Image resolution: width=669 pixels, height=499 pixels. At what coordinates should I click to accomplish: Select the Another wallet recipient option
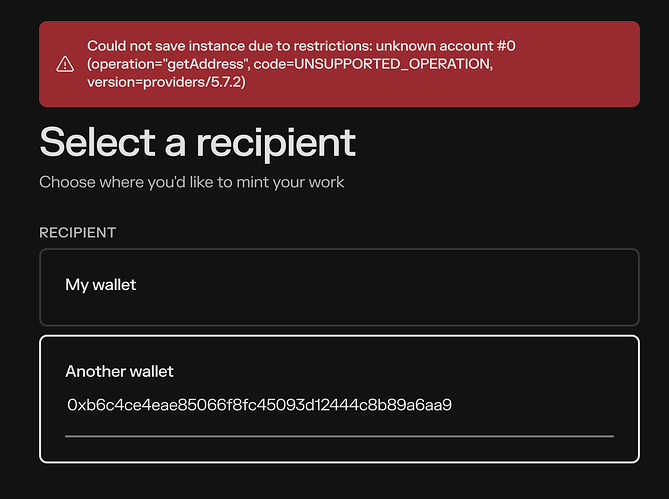339,399
